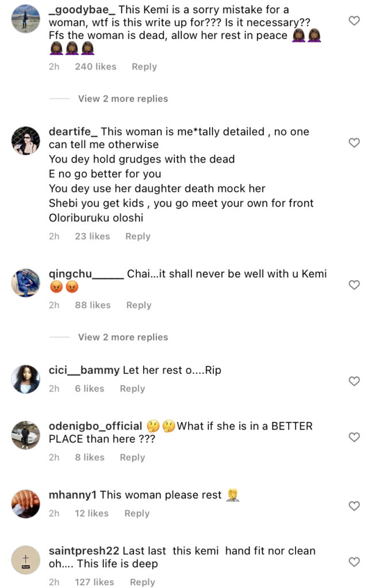Open cici__bammy username profile
This screenshot has width=380, height=588.
(84, 370)
